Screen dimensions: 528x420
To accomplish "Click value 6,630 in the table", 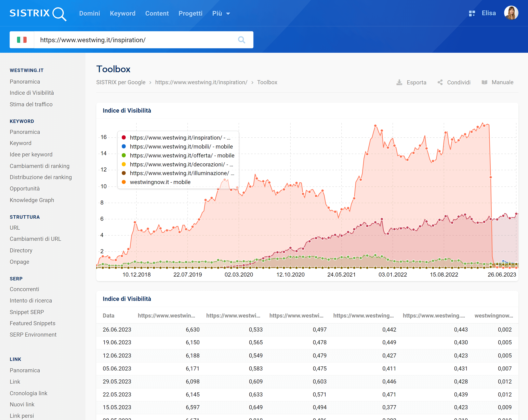I will (x=193, y=330).
